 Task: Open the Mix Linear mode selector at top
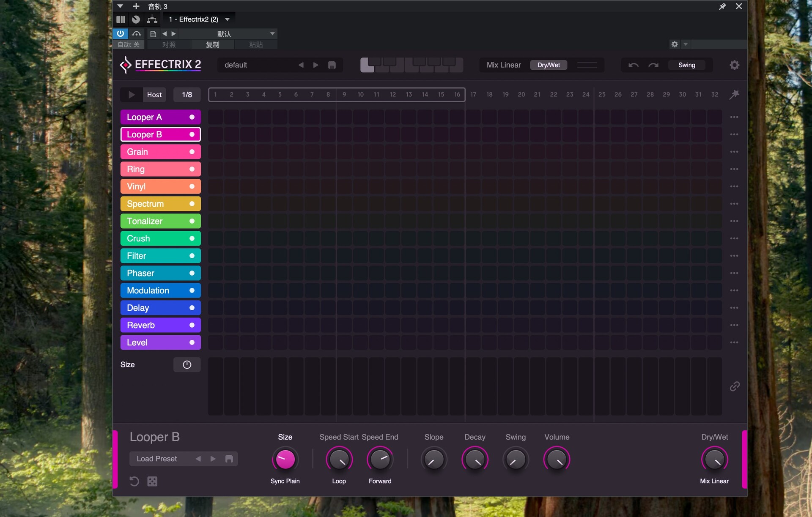(503, 65)
